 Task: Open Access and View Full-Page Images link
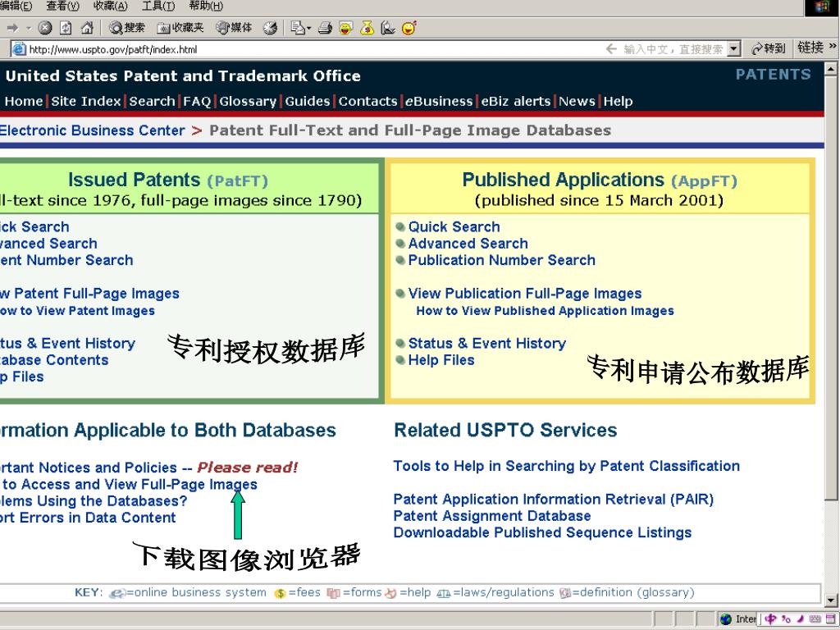click(x=128, y=484)
